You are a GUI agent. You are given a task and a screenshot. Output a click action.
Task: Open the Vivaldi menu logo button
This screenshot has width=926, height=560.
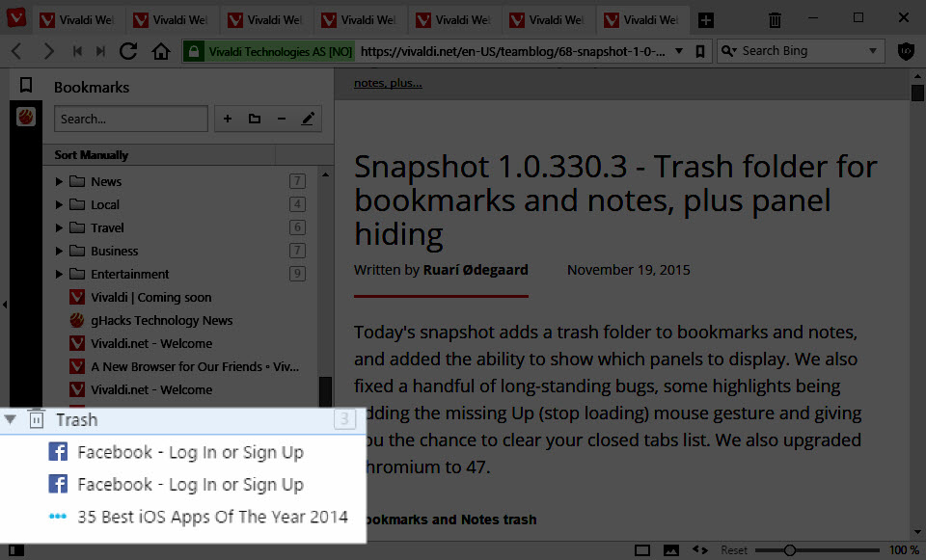16,17
